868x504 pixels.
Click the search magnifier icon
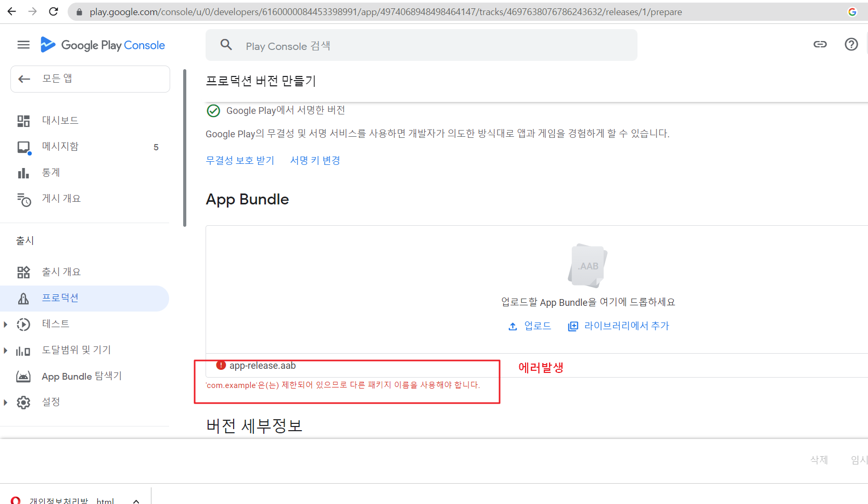226,45
